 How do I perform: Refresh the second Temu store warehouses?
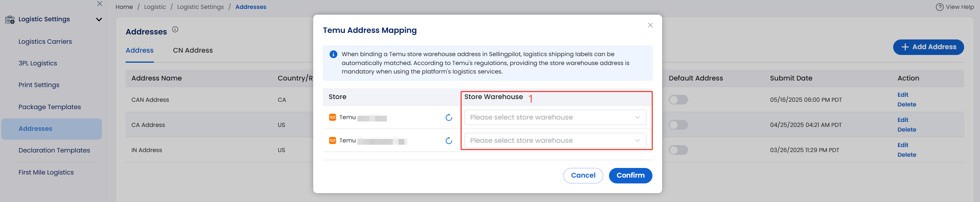pyautogui.click(x=449, y=140)
